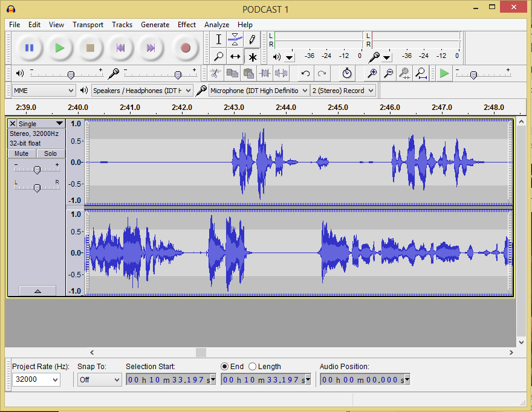
Task: Open the File menu
Action: pos(15,25)
